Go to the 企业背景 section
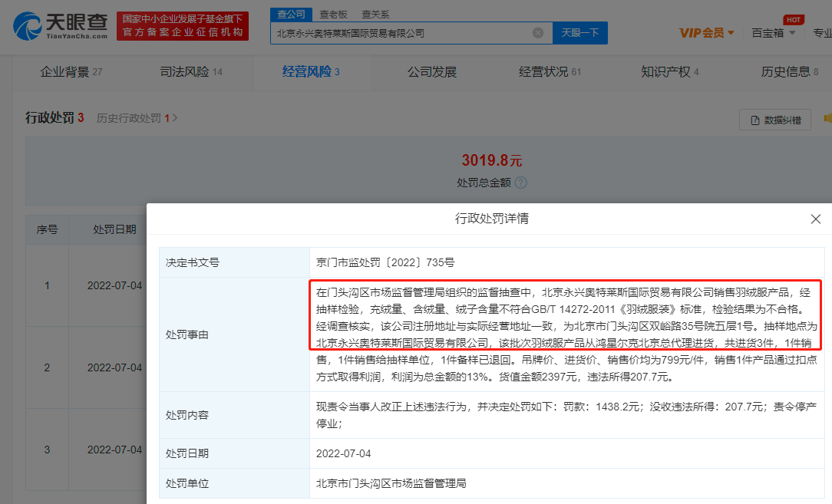Screen dimensions: 832x504 tap(71, 72)
